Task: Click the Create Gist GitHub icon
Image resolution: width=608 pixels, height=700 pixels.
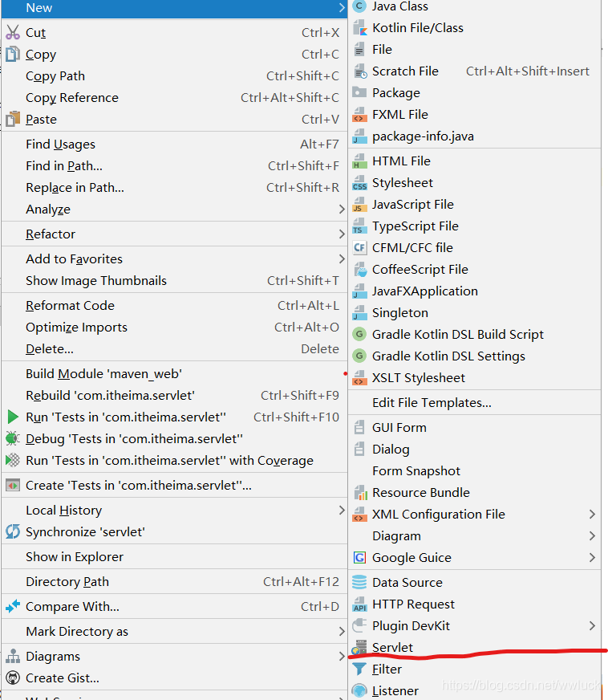Action: point(13,678)
